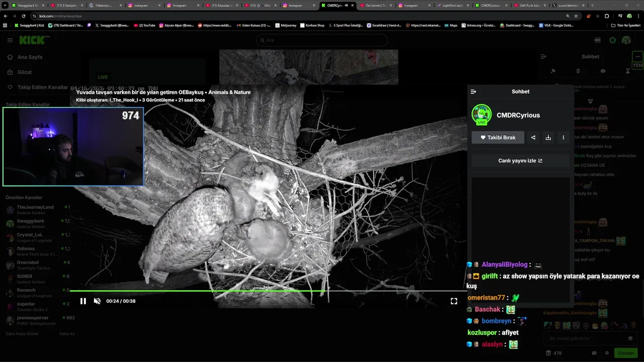The width and height of the screenshot is (644, 362).
Task: Click the chat speech bubble icon
Action: 603,71
